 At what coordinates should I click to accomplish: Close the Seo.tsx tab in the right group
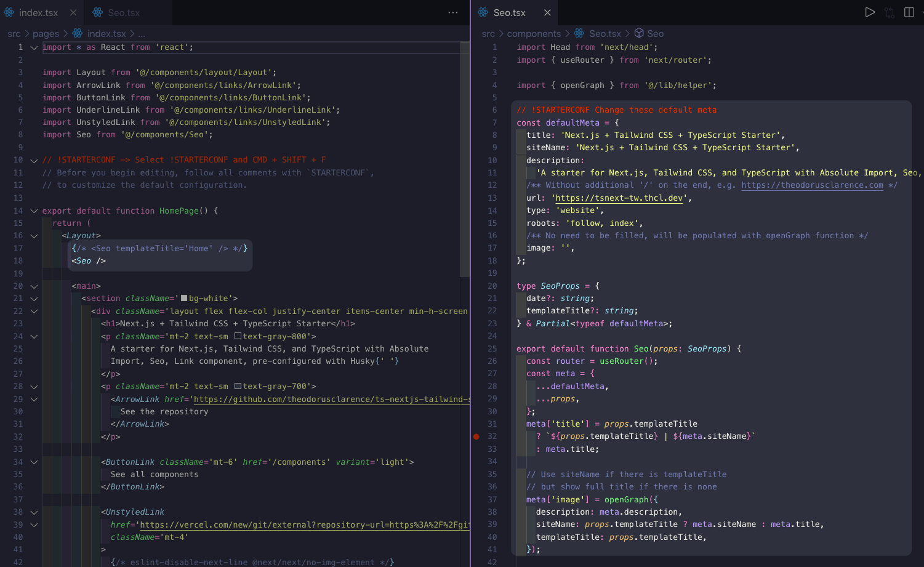(547, 12)
